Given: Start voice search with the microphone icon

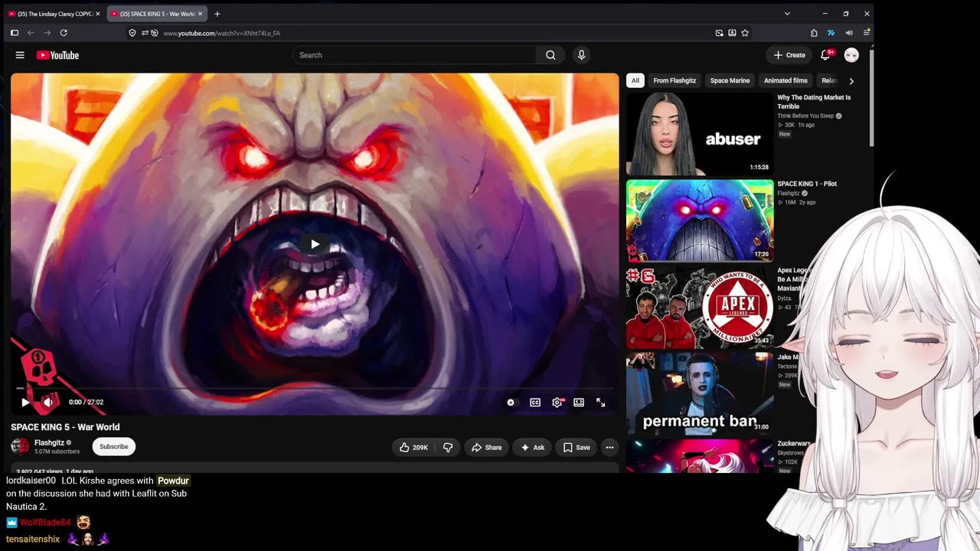Looking at the screenshot, I should 581,55.
